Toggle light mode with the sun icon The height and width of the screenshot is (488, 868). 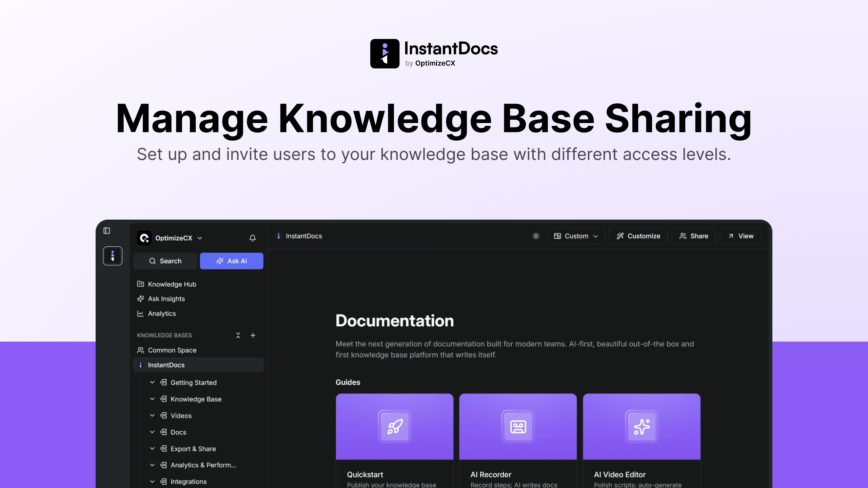536,236
